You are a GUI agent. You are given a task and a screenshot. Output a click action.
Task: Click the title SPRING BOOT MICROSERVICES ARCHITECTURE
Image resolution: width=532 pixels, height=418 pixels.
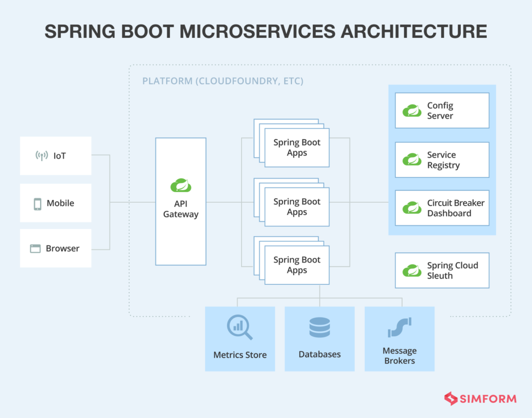coord(266,31)
